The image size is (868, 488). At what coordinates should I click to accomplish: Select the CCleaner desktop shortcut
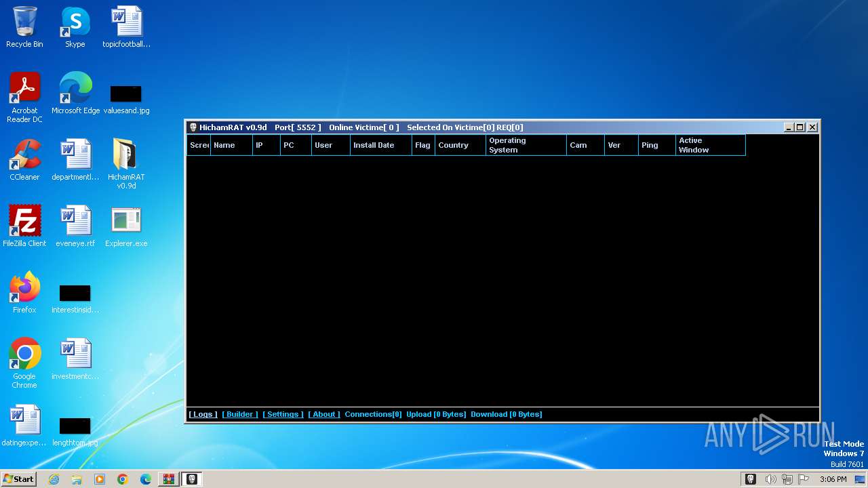24,160
